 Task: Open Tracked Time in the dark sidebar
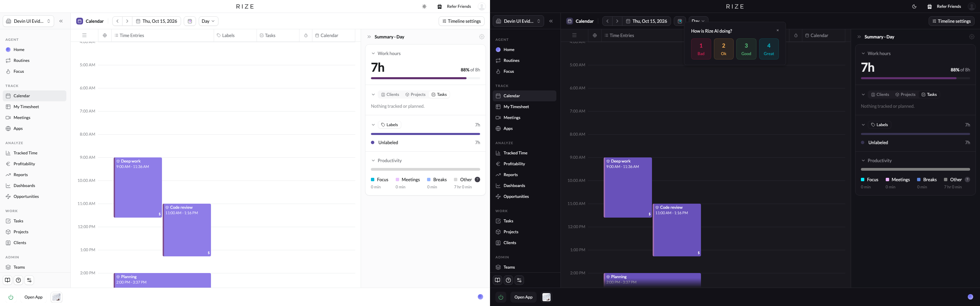coord(525,153)
